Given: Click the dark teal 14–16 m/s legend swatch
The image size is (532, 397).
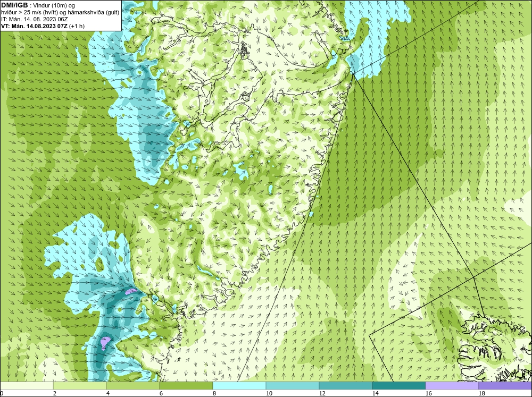Looking at the screenshot, I should coord(399,385).
